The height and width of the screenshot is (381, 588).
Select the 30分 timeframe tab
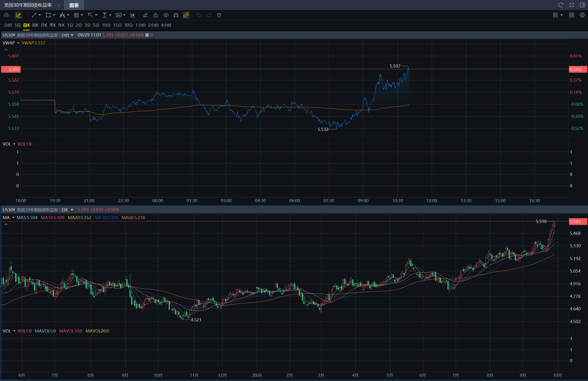click(128, 25)
